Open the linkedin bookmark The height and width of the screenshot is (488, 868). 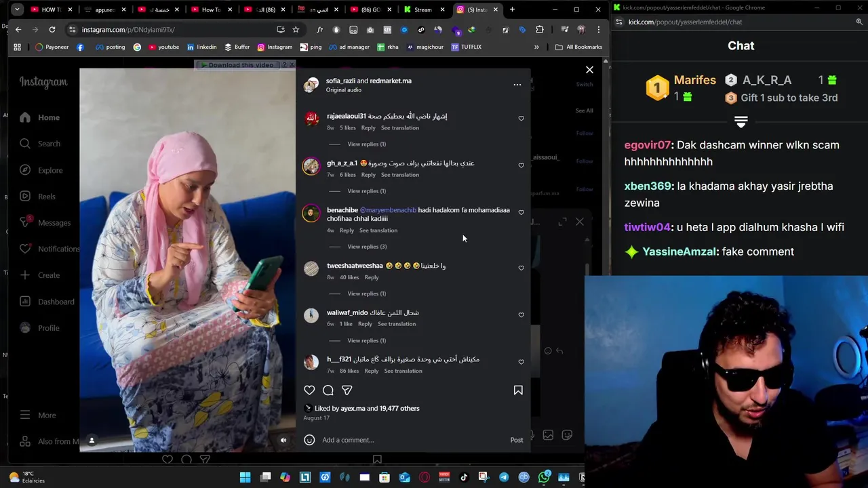point(201,47)
